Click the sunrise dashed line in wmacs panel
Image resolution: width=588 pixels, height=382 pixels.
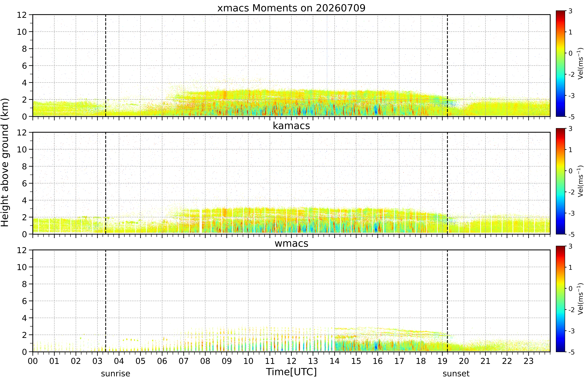click(x=106, y=301)
